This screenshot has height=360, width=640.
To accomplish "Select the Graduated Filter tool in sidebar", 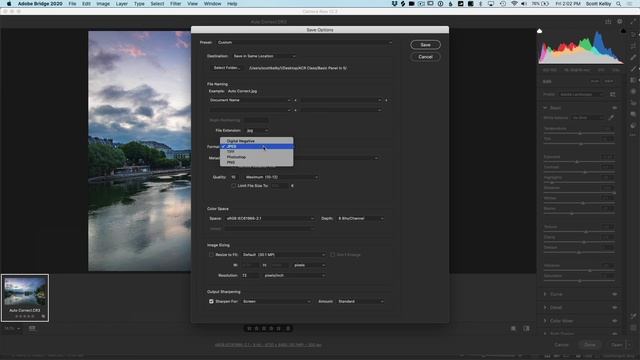I will (633, 80).
